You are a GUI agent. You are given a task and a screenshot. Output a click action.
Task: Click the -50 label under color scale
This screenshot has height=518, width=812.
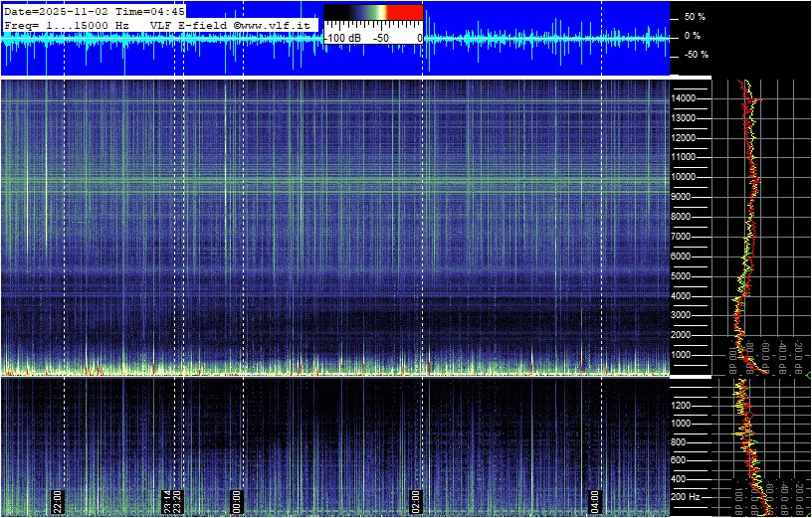click(x=380, y=38)
